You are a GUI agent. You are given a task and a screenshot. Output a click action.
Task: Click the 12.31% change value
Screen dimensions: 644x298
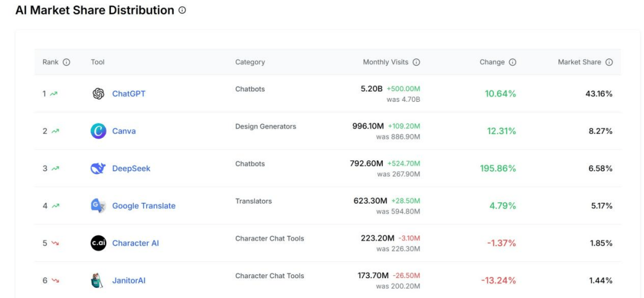click(x=502, y=131)
